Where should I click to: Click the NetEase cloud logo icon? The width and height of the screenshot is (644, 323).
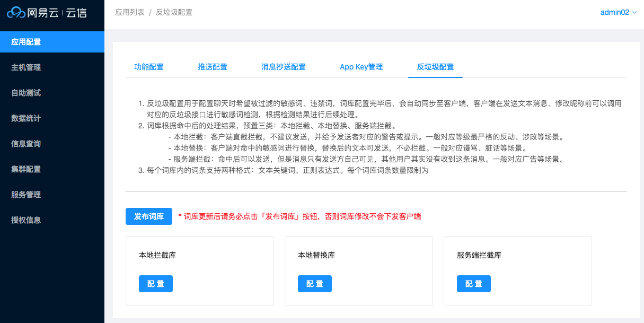(x=16, y=12)
